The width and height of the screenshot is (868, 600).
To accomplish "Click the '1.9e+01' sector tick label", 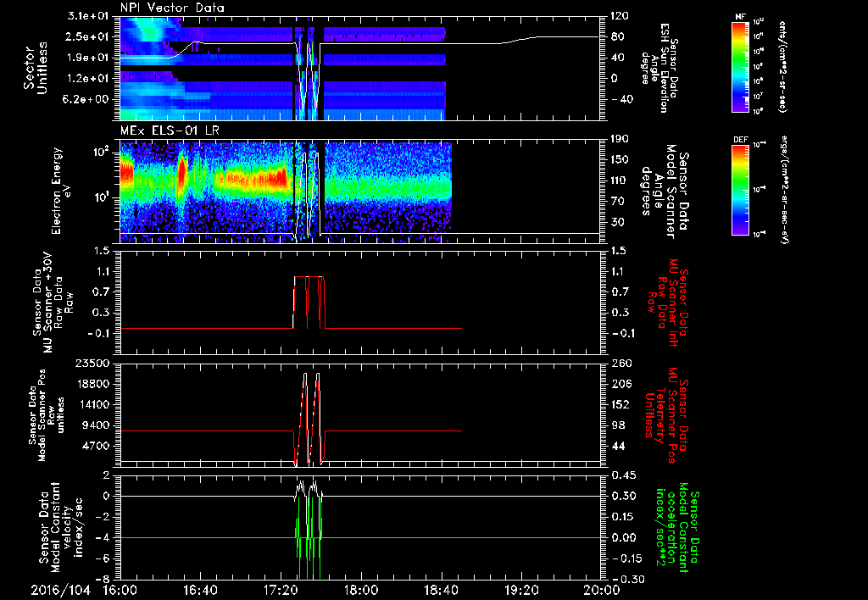I will [x=88, y=58].
